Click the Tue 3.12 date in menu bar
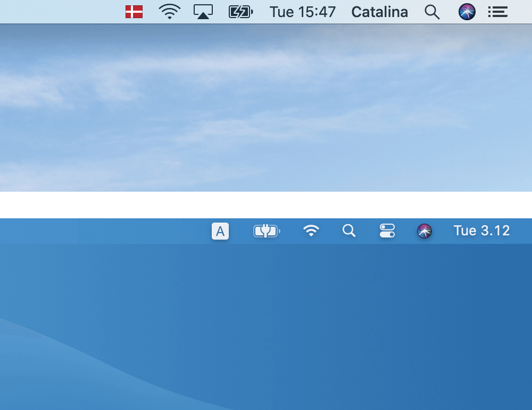Viewport: 532px width, 410px height. pos(481,231)
